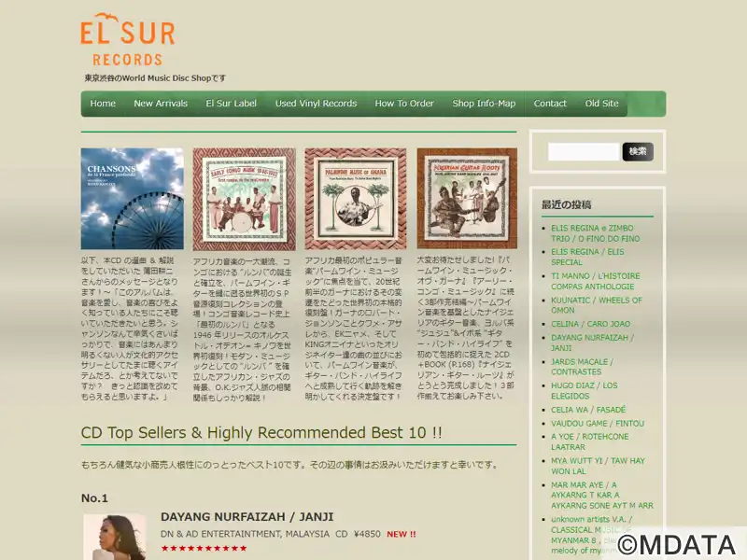747x560 pixels.
Task: Open the Contact page
Action: click(550, 104)
